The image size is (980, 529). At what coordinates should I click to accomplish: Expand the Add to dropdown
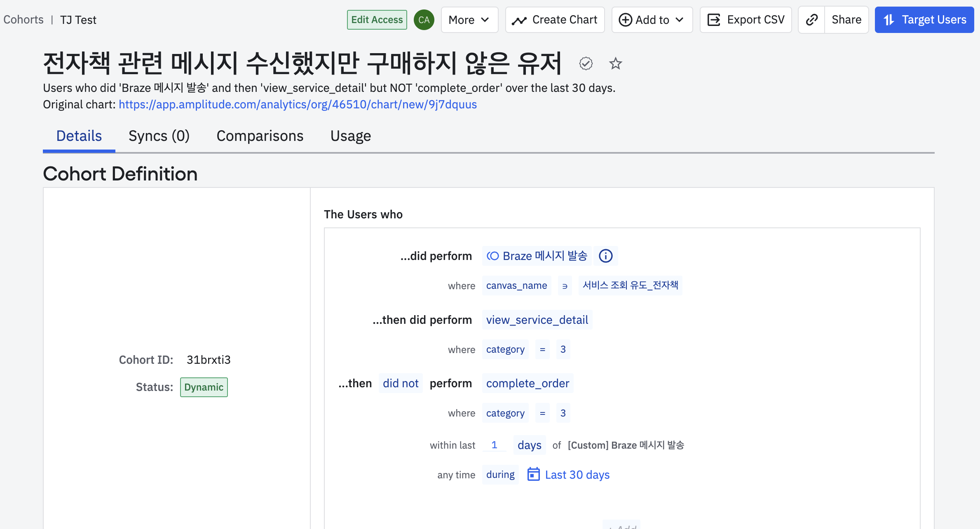coord(652,20)
